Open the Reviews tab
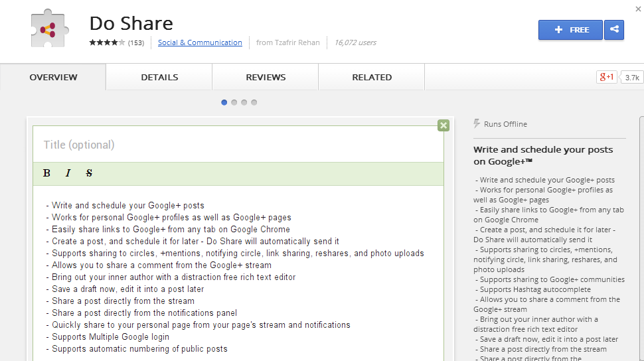This screenshot has height=361, width=644. click(266, 77)
